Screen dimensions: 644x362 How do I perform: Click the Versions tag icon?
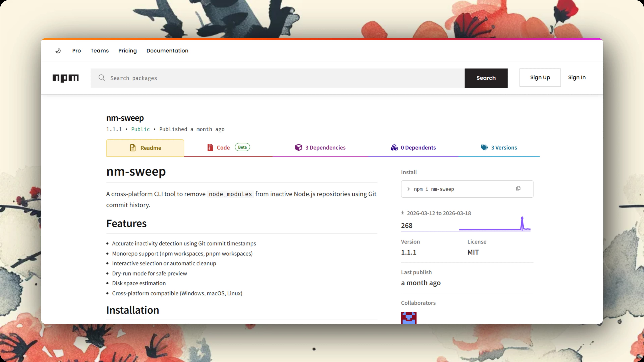tap(484, 147)
